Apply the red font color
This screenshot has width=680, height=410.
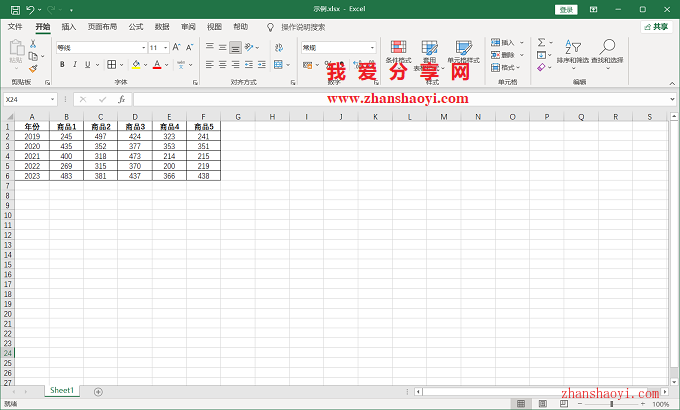point(157,65)
